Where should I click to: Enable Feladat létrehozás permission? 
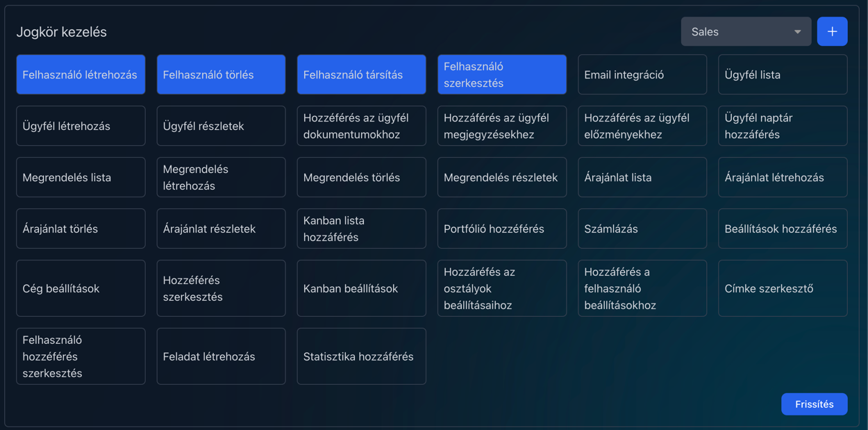point(221,356)
